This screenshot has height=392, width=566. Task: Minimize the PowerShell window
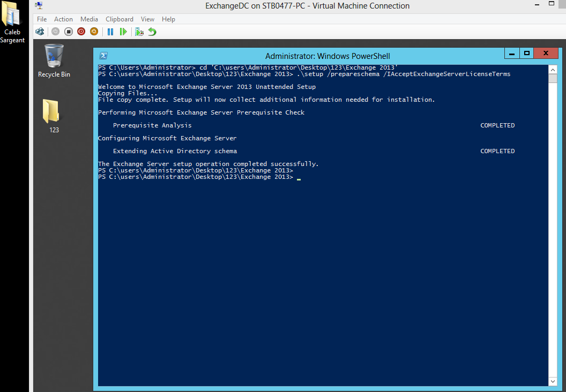[512, 54]
